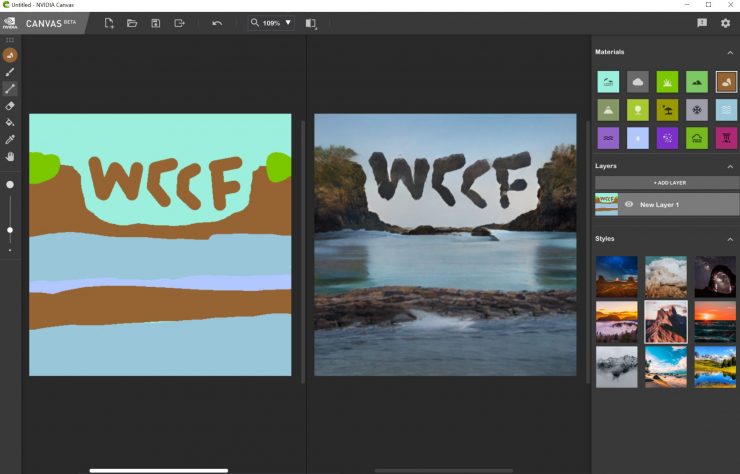Click the NVIDIA logo
Image resolution: width=740 pixels, height=474 pixels.
(x=10, y=23)
